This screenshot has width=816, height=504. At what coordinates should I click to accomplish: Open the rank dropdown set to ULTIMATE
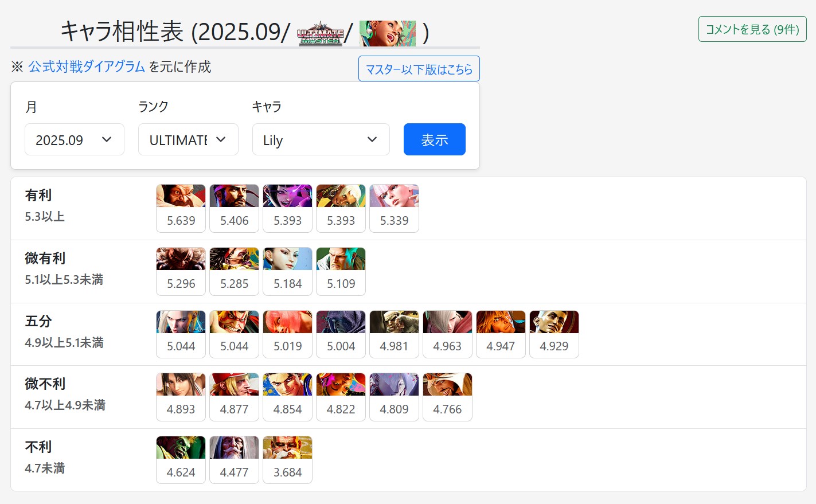(x=188, y=139)
